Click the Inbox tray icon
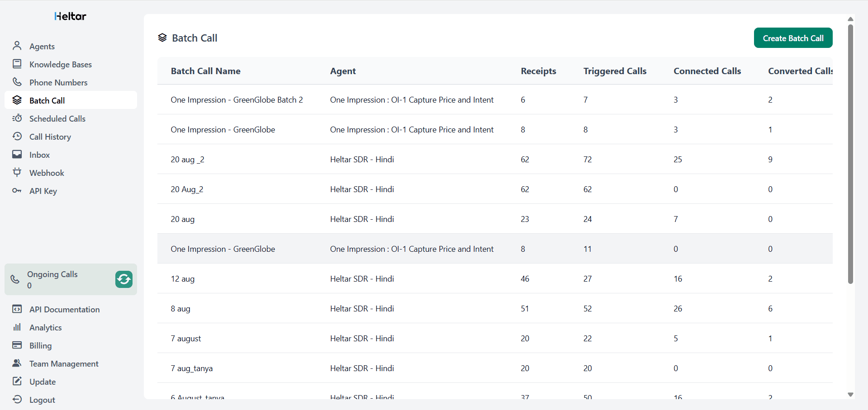Viewport: 868px width, 410px height. (x=17, y=154)
